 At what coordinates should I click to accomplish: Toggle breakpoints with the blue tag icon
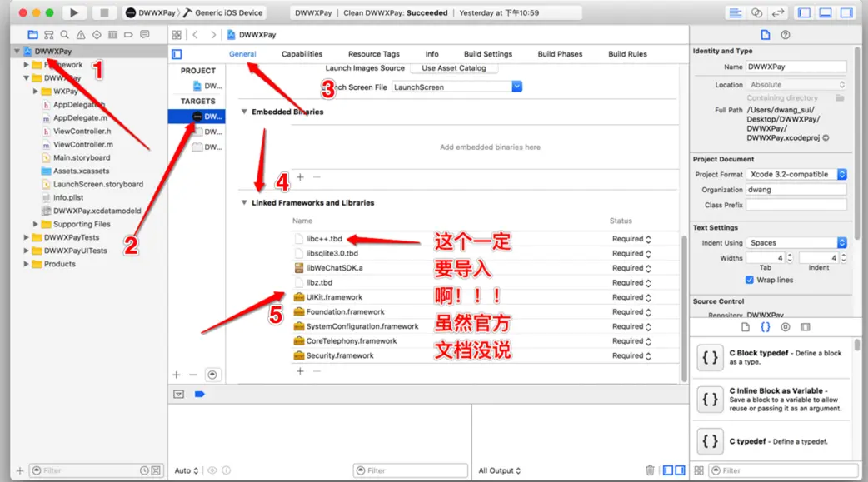(x=200, y=394)
